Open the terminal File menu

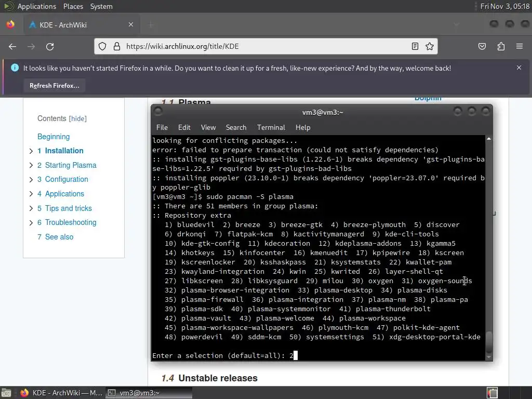coord(162,128)
